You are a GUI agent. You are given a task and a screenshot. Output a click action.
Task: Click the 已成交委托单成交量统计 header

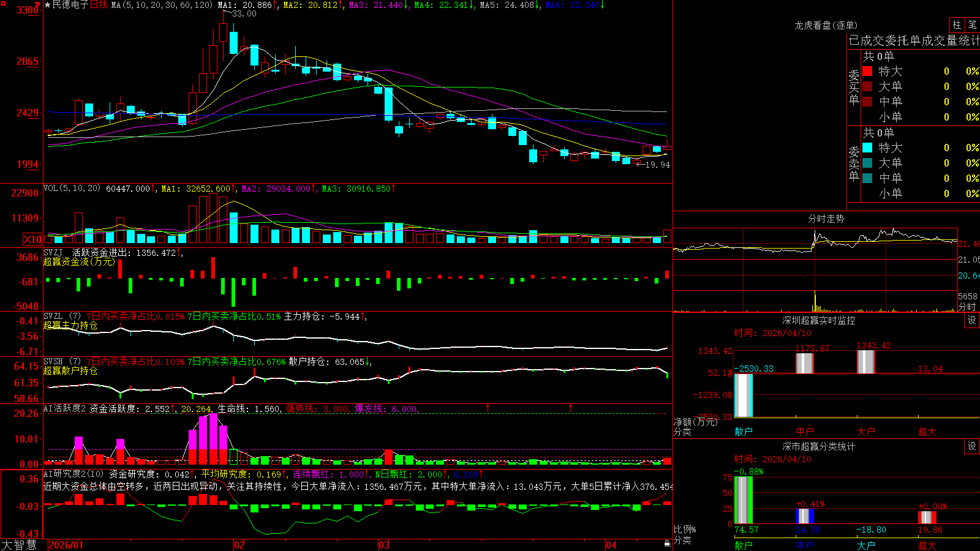point(914,40)
